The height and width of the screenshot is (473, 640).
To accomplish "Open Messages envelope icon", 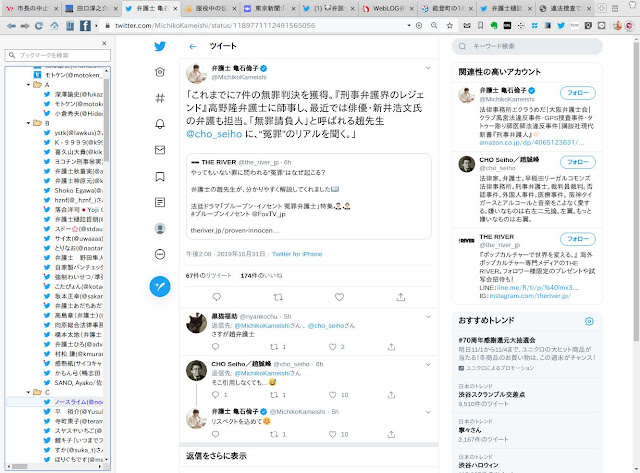I will 160,150.
